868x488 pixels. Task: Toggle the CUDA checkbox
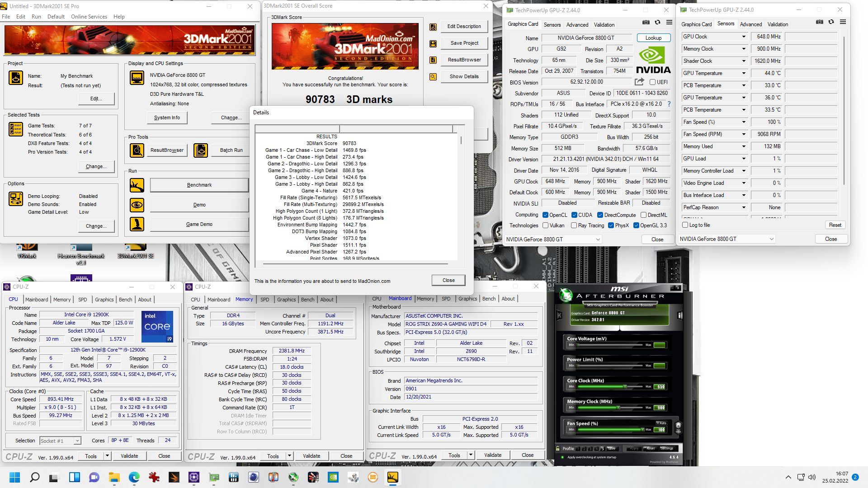click(575, 215)
